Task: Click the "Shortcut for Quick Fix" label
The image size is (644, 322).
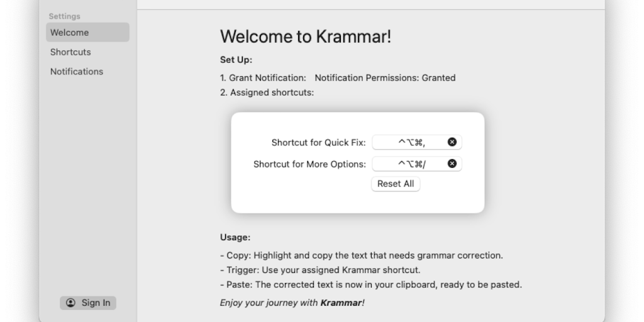Action: pos(318,143)
